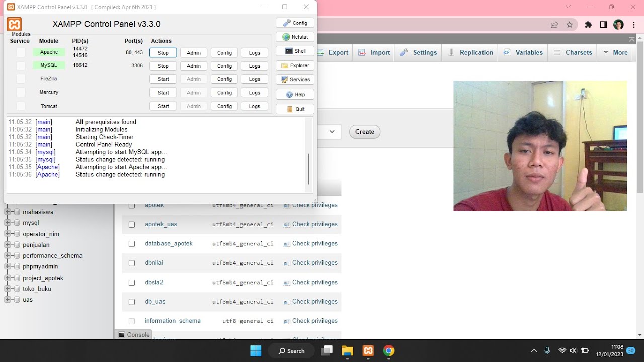Open the collation dropdown next to Create

click(330, 132)
